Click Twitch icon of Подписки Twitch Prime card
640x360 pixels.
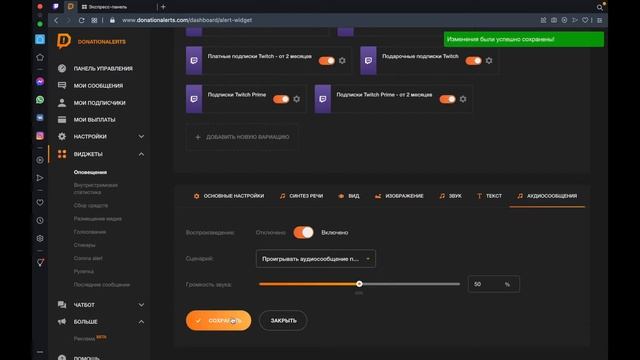194,99
